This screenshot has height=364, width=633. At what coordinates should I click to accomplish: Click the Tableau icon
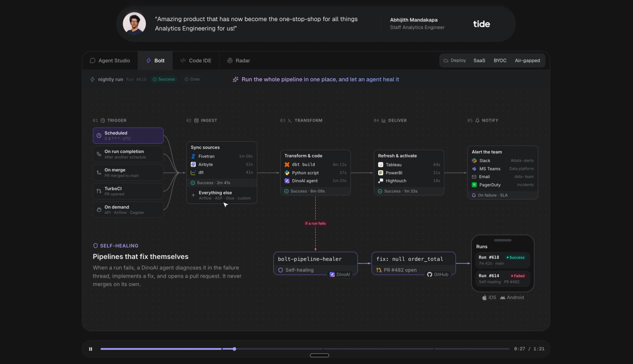381,165
